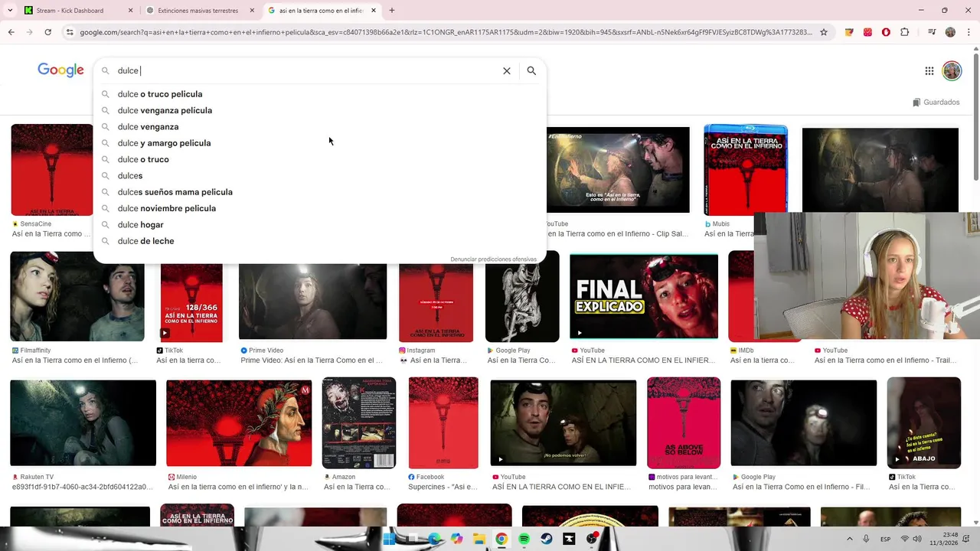Select suggestion dulce hogar
Viewport: 980px width, 551px height.
click(320, 225)
